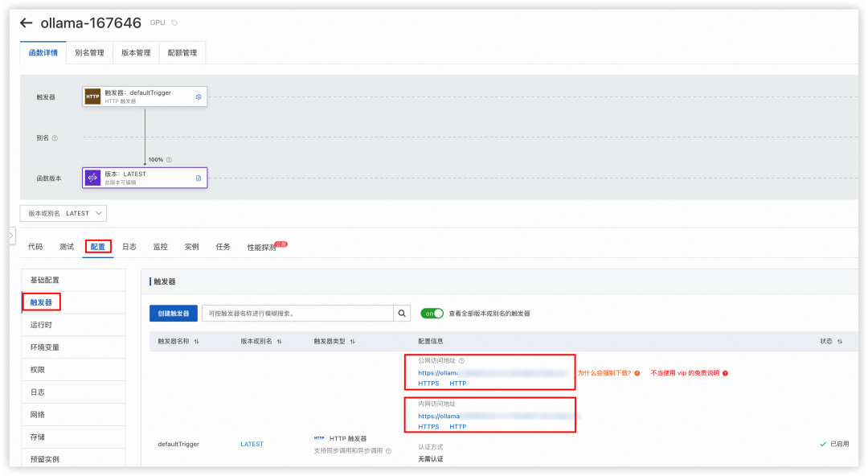The width and height of the screenshot is (868, 476).
Task: Focus the trigger name search field
Action: 298,313
